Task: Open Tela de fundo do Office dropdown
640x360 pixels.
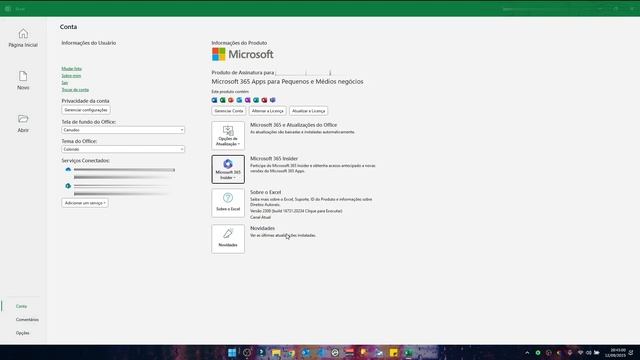Action: point(123,130)
